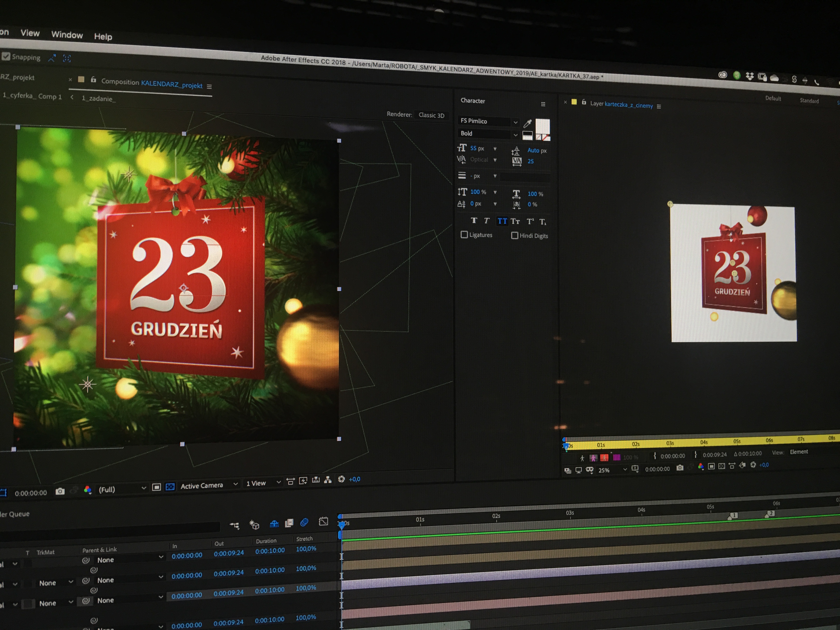Image resolution: width=840 pixels, height=630 pixels.
Task: Click the Small Caps text style icon
Action: 515,221
